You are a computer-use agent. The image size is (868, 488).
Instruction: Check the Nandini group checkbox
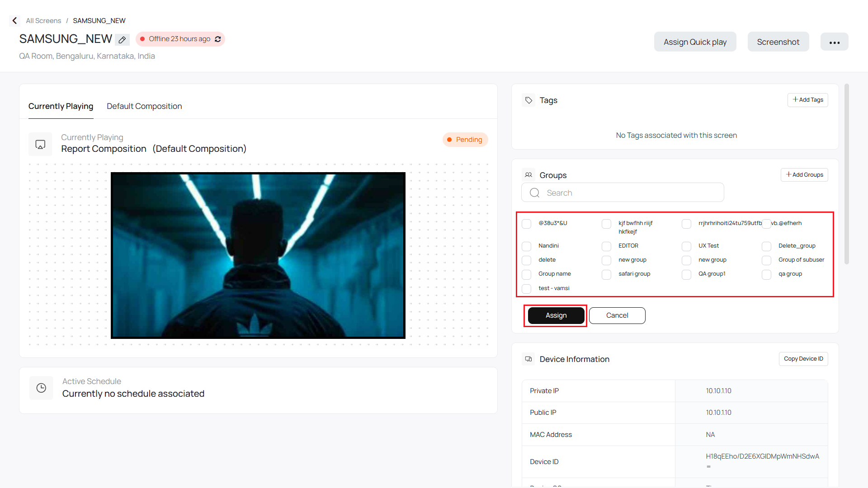(526, 246)
